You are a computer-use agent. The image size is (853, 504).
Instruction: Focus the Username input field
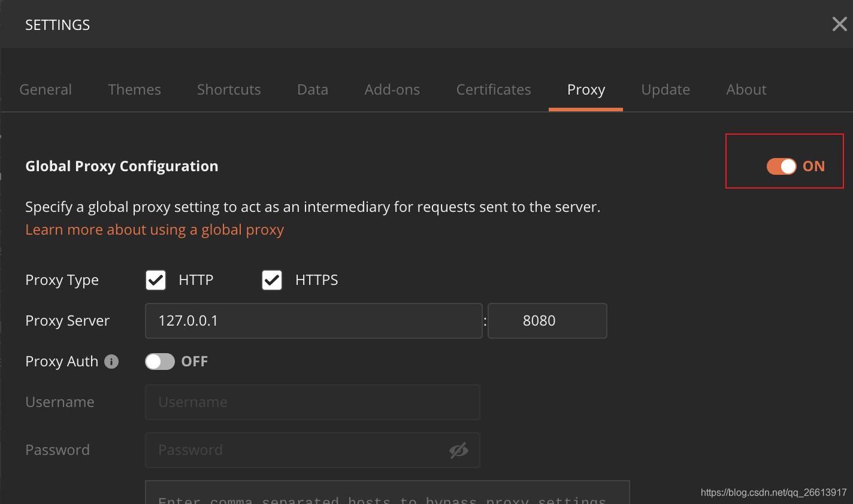pyautogui.click(x=313, y=402)
